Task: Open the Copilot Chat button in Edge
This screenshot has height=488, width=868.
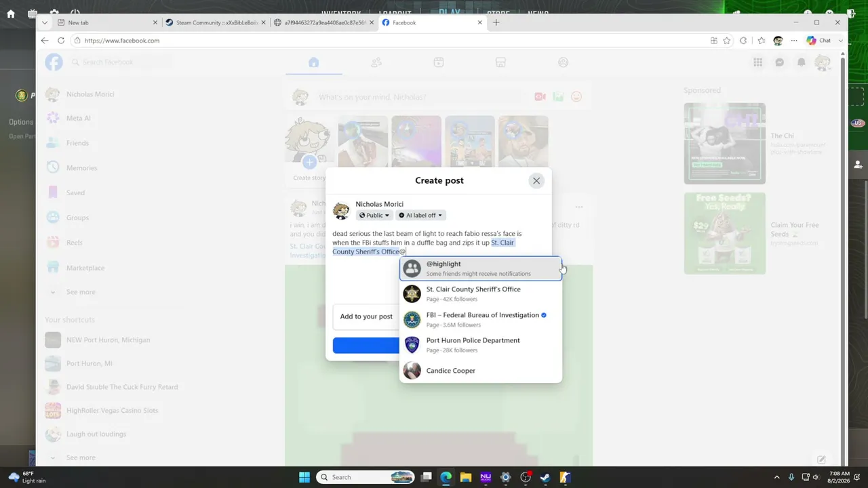Action: [819, 41]
